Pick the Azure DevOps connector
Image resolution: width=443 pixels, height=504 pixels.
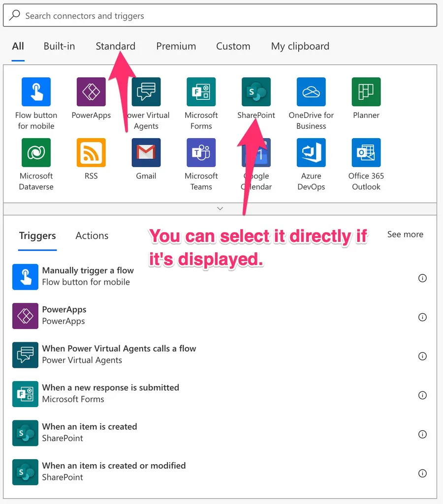point(311,152)
